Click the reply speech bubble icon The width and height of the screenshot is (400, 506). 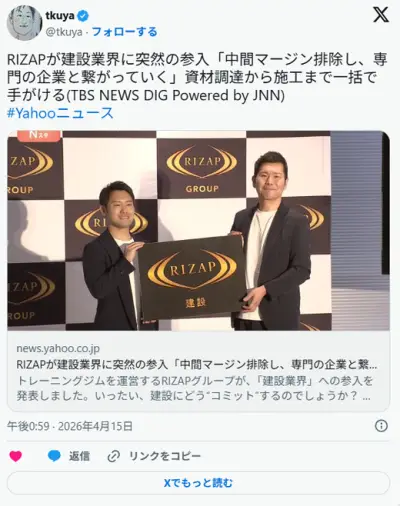pos(54,456)
